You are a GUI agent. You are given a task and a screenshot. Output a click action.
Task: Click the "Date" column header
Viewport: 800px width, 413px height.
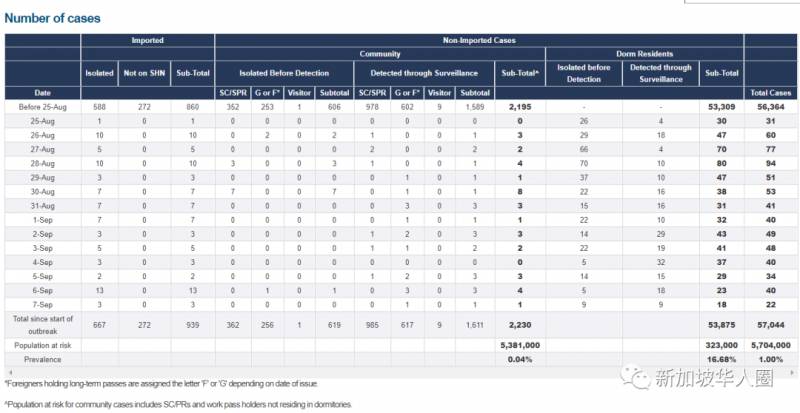click(42, 91)
